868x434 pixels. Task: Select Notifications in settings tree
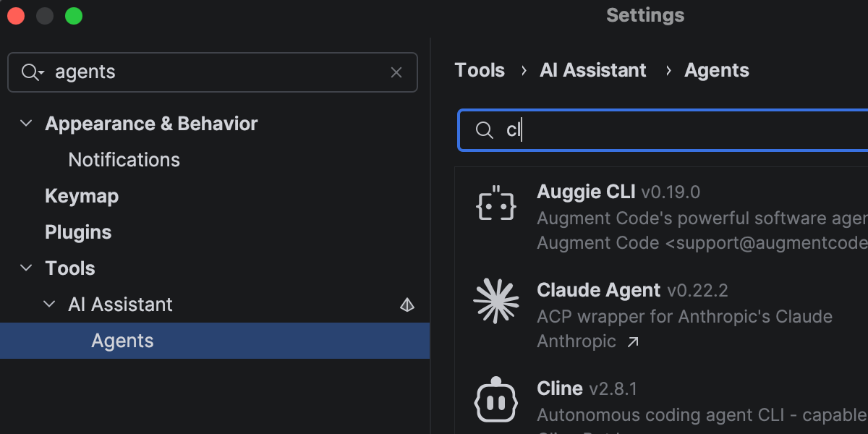coord(124,160)
